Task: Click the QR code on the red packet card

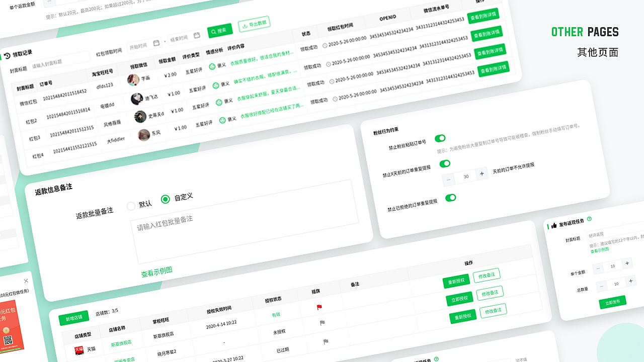Action: click(8, 340)
